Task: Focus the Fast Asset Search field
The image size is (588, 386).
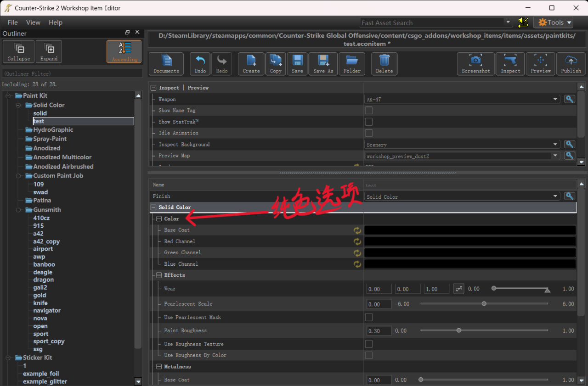Action: (432, 22)
